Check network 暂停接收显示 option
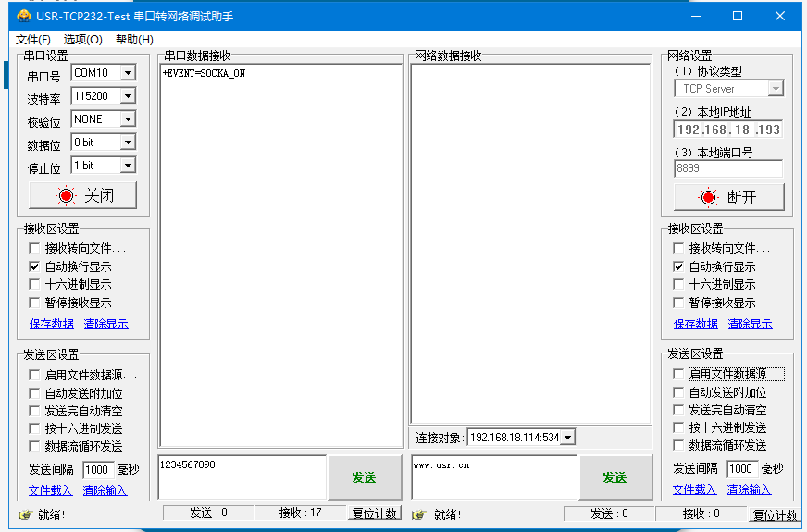The image size is (807, 532). coord(679,303)
